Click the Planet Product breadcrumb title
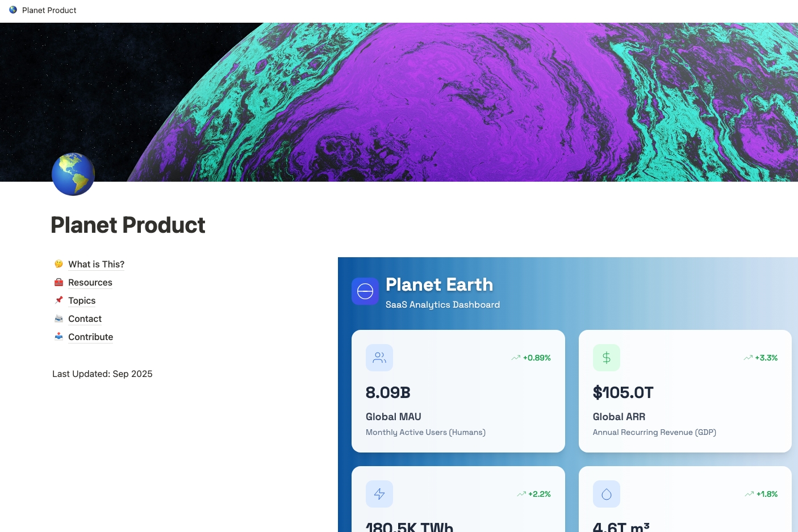798x532 pixels. [x=49, y=10]
